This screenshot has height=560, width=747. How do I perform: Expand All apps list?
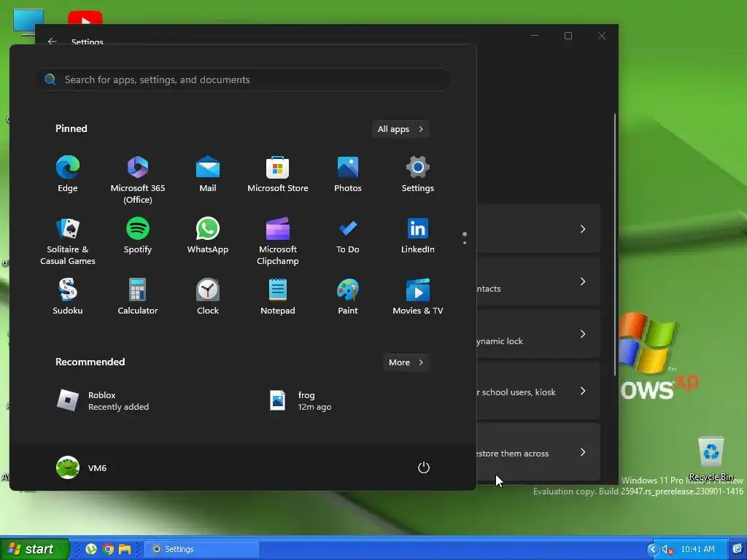click(400, 129)
